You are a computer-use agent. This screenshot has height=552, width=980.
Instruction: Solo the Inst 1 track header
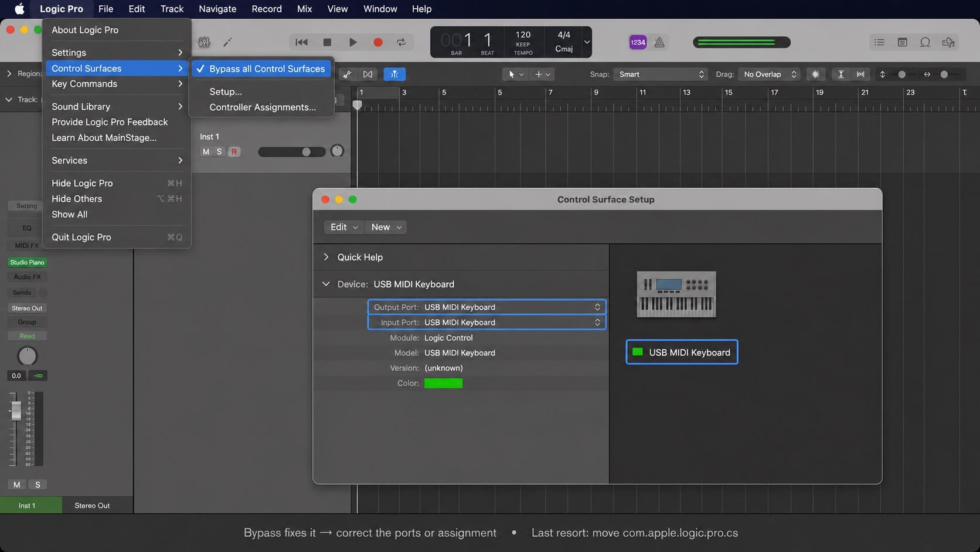[x=219, y=152]
